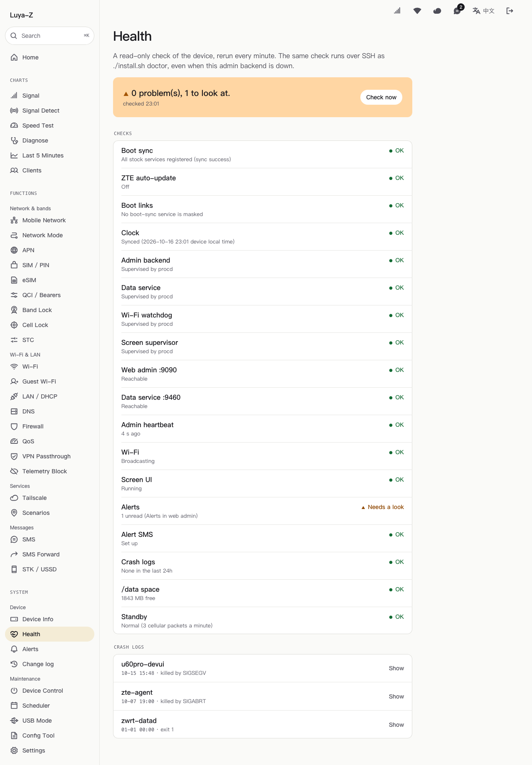Show zte-agent crash log
Image resolution: width=532 pixels, height=765 pixels.
[396, 696]
